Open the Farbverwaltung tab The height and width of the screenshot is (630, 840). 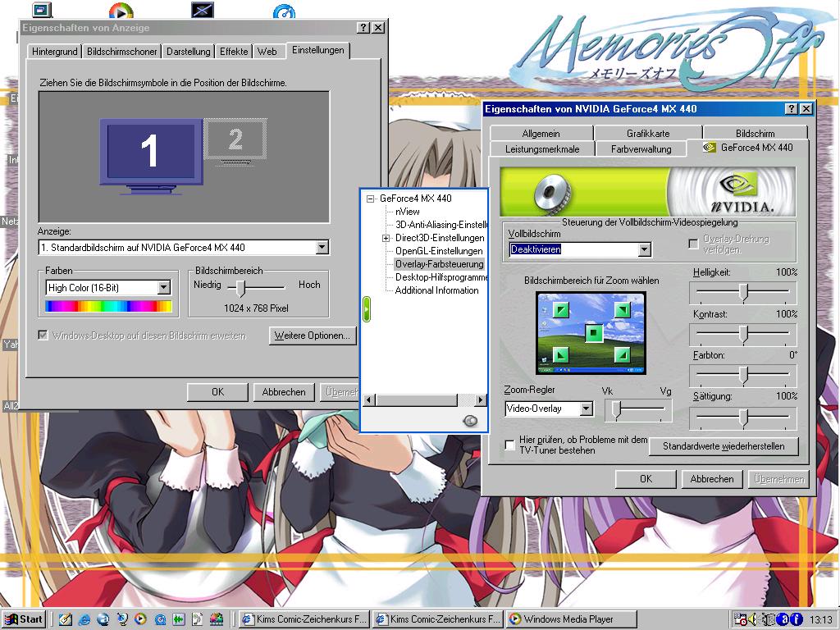click(x=641, y=148)
